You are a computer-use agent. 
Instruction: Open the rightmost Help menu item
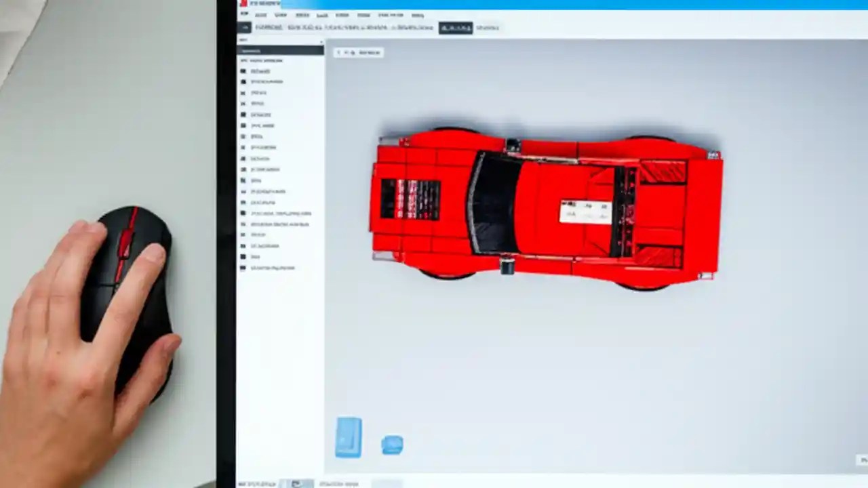click(417, 15)
